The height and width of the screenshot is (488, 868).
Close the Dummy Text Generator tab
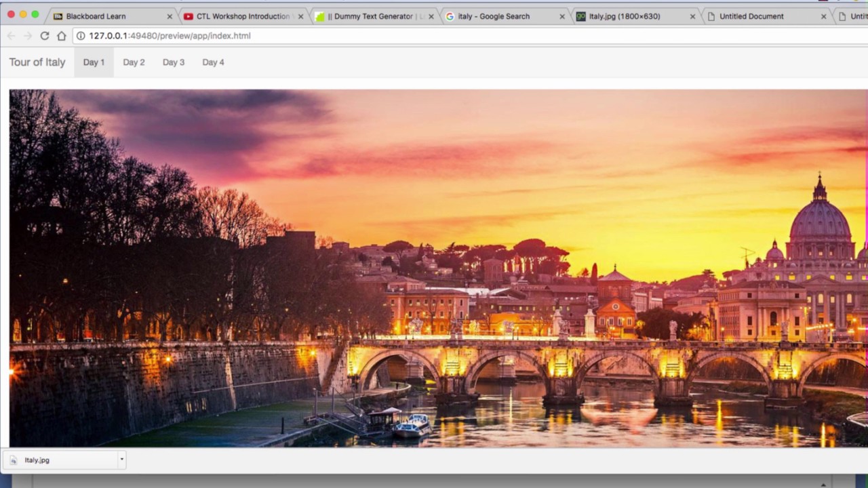(x=431, y=16)
